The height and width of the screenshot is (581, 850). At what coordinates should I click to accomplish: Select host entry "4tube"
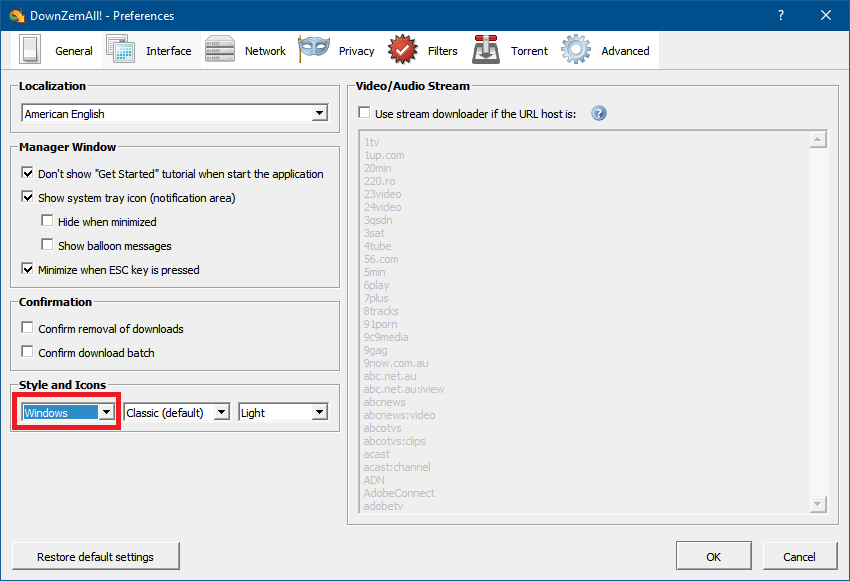click(x=377, y=246)
